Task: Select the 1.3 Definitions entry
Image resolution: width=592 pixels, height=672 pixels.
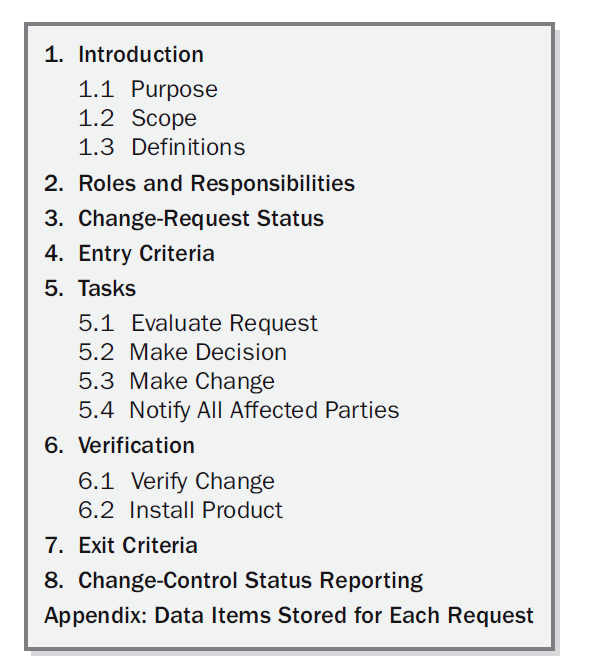Action: pos(162,147)
